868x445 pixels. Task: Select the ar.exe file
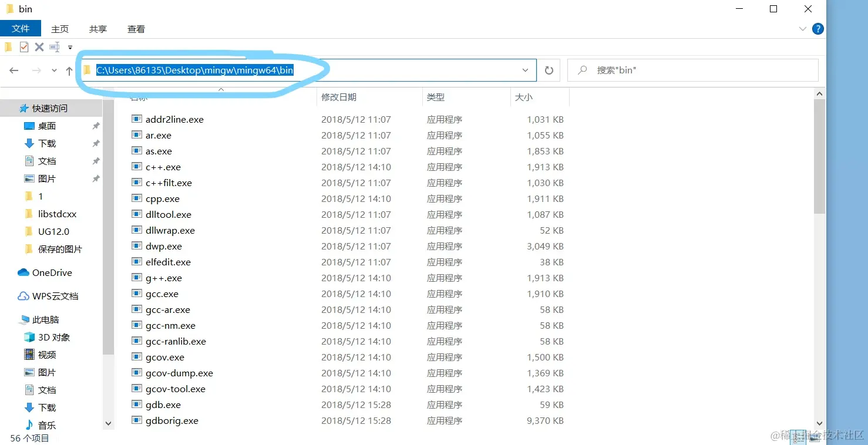click(159, 135)
